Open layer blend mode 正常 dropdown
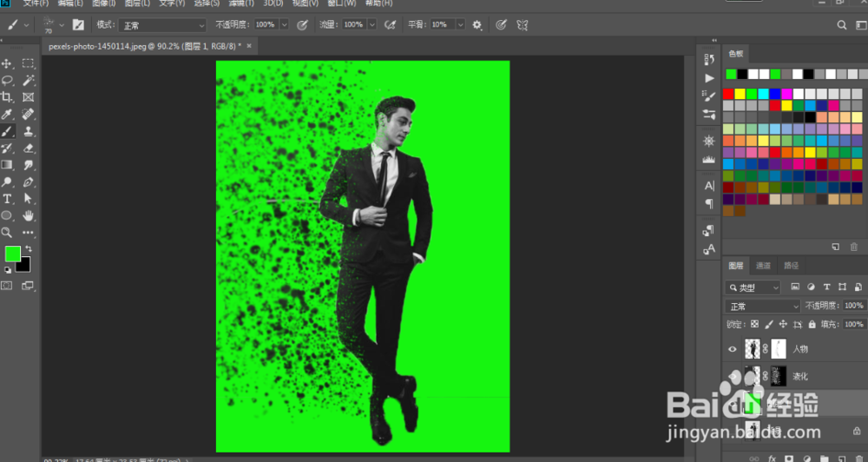Image resolution: width=868 pixels, height=462 pixels. click(x=763, y=307)
